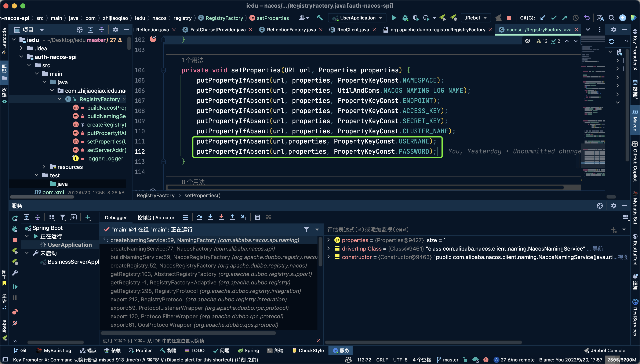Click the Search Everywhere magnifier icon
The width and height of the screenshot is (640, 364).
(611, 18)
